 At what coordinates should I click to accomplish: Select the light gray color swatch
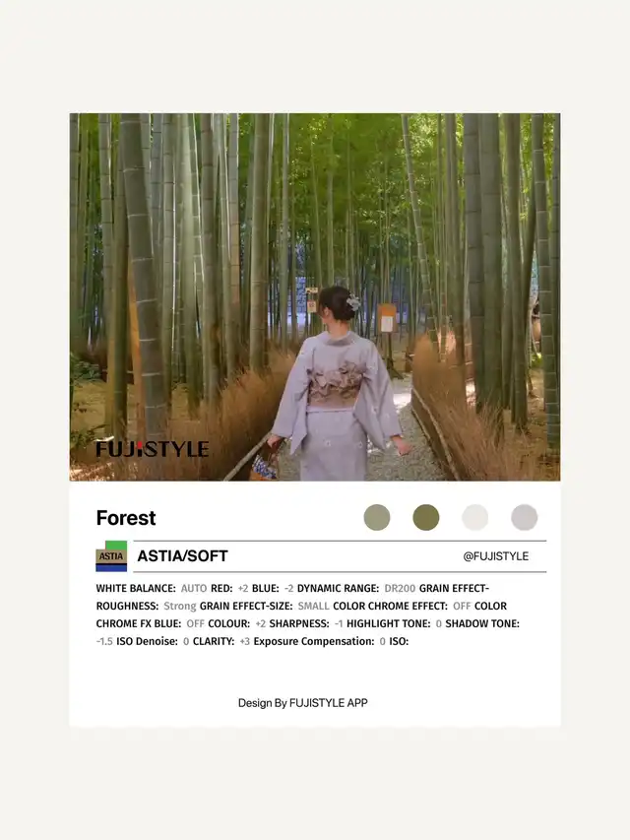[525, 518]
